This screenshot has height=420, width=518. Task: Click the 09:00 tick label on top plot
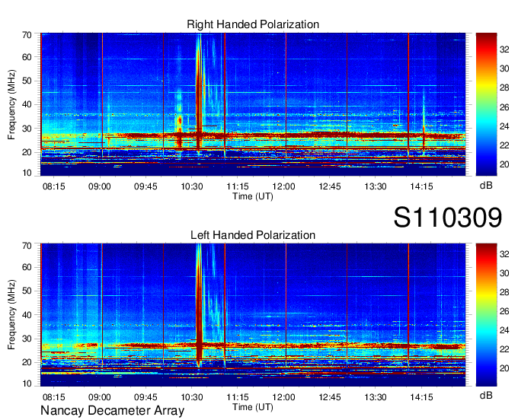tap(100, 186)
